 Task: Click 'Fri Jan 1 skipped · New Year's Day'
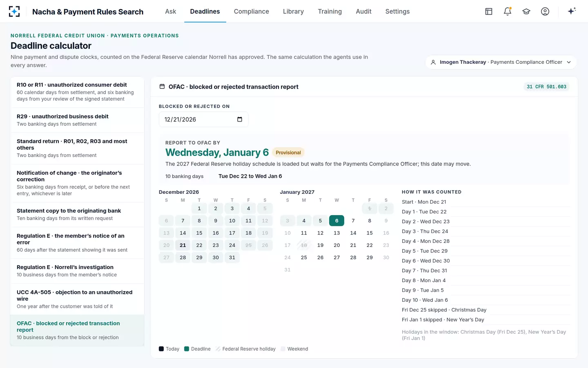[x=486, y=320]
